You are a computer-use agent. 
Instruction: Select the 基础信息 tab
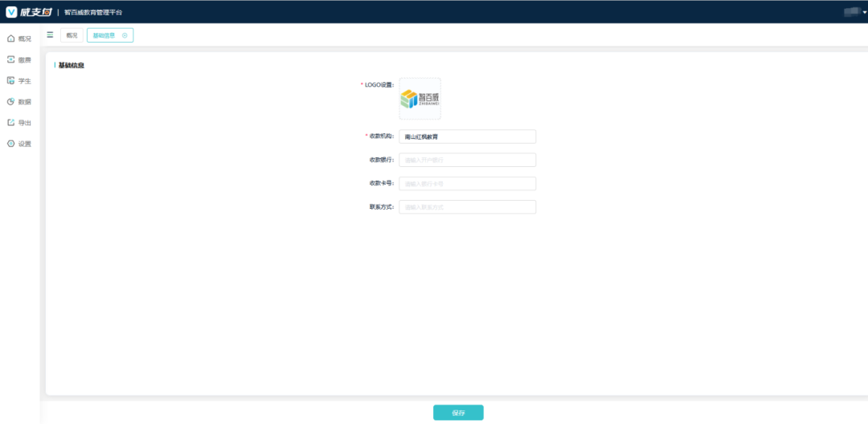[x=104, y=35]
